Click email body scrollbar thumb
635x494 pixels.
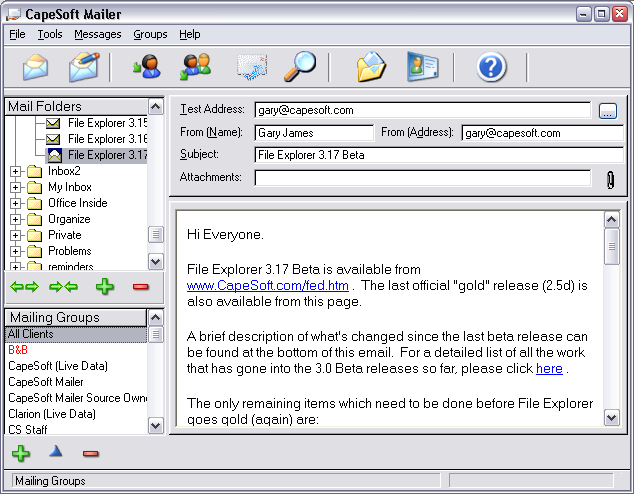(x=612, y=246)
